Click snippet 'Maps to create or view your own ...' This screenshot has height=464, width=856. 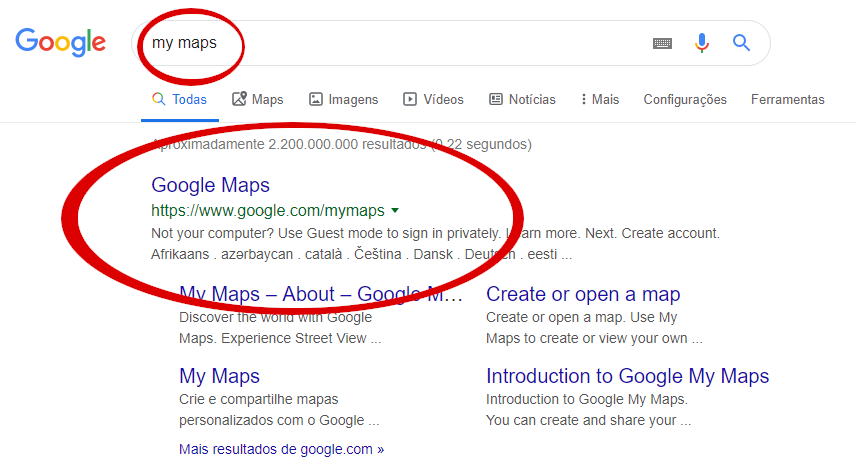[x=595, y=338]
